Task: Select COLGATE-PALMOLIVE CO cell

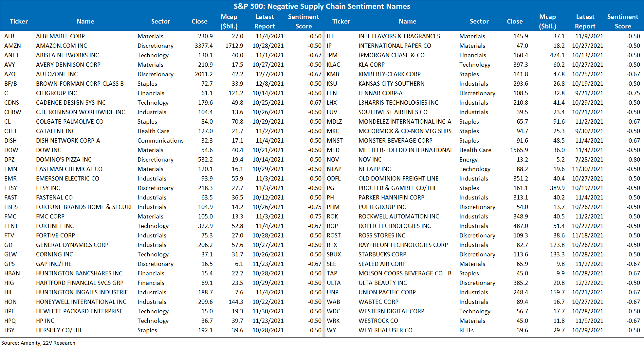Action: tap(69, 122)
